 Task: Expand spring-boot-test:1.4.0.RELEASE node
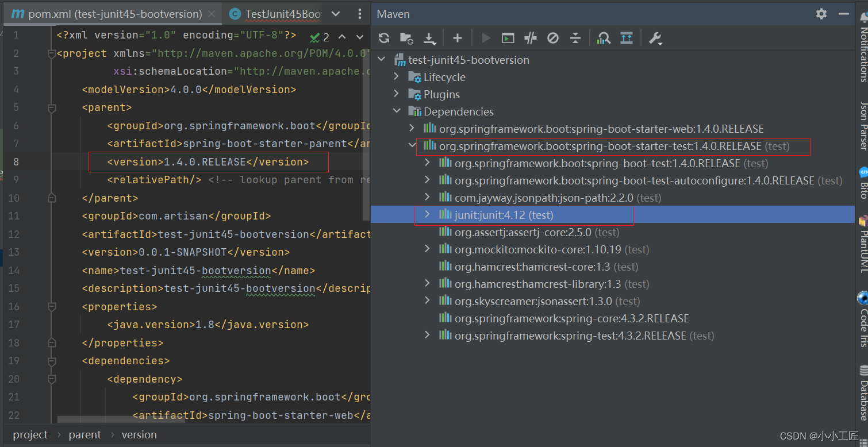(x=427, y=163)
